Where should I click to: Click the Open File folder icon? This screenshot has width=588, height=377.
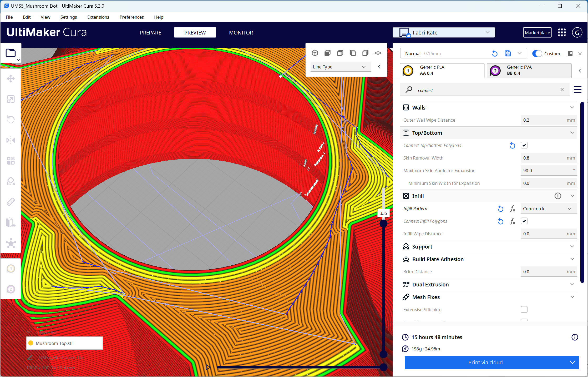(x=11, y=53)
